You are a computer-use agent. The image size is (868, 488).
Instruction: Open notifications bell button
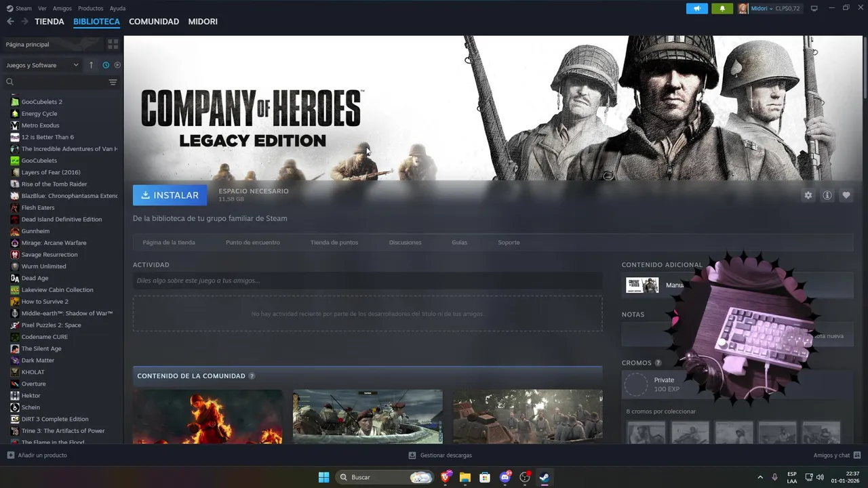tap(722, 8)
